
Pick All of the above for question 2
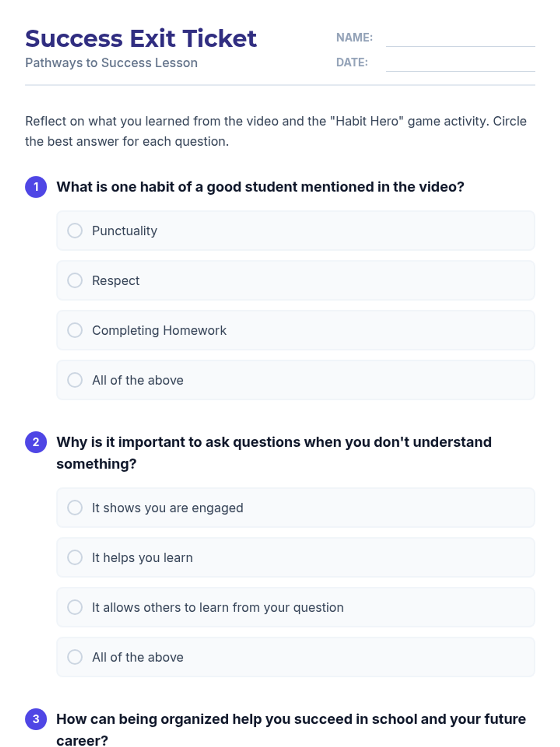point(75,657)
